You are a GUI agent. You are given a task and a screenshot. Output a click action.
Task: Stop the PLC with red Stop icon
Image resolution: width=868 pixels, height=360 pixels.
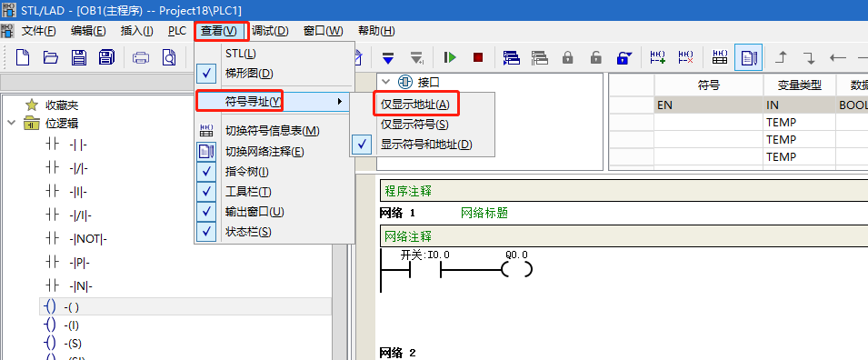coord(478,57)
